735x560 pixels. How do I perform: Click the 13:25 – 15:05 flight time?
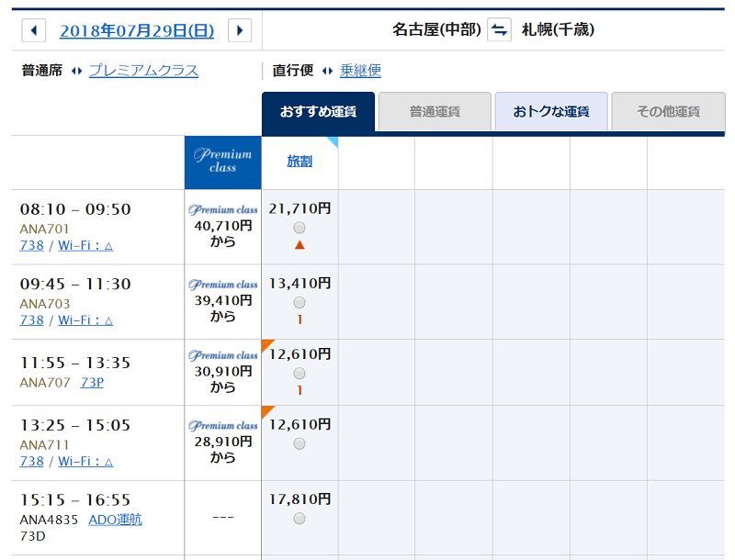pos(75,425)
